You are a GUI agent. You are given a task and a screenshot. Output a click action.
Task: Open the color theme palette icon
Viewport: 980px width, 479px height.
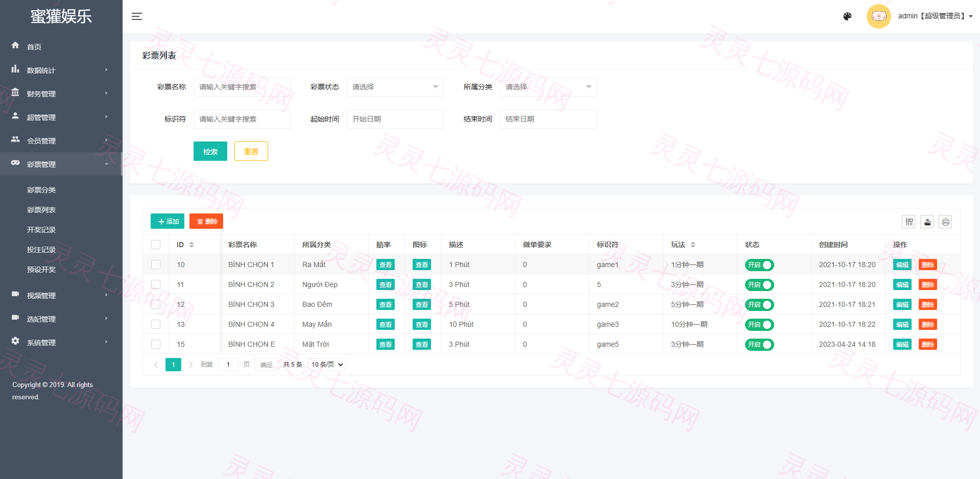click(847, 16)
